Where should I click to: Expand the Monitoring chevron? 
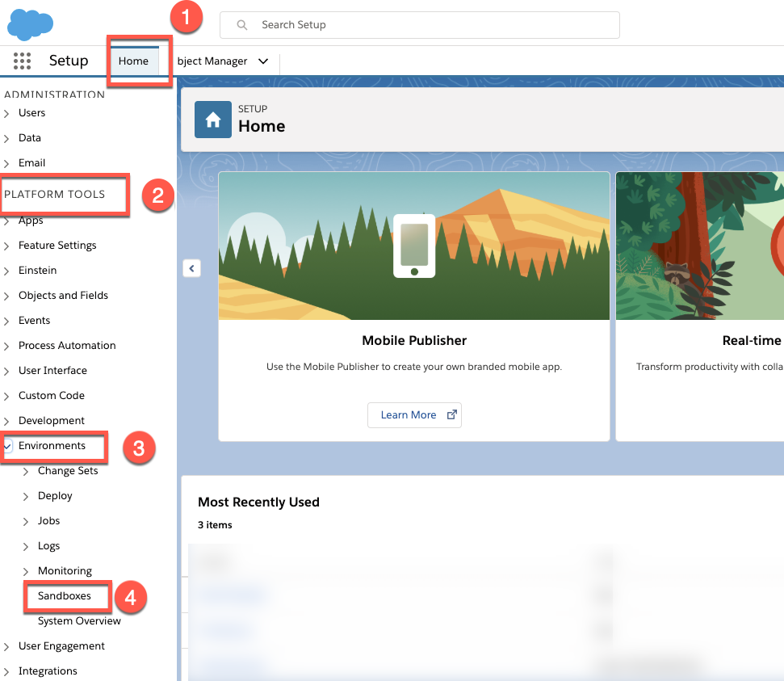[x=26, y=571]
